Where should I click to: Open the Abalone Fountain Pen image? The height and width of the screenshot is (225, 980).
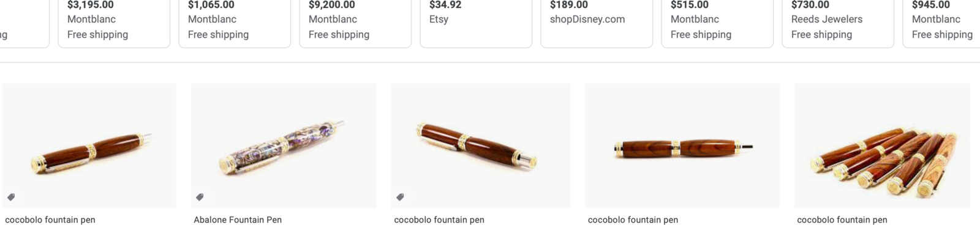[x=284, y=146]
